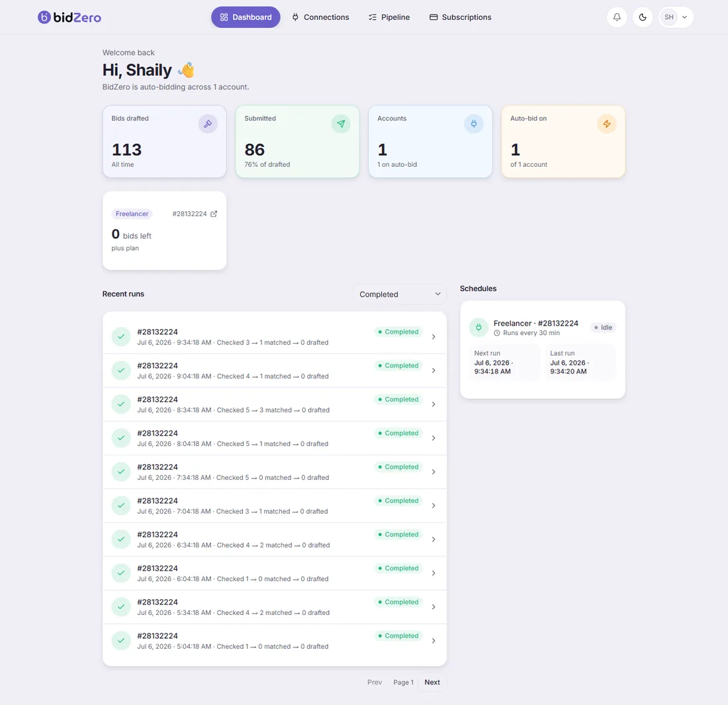
Task: Expand the 9:04:18 AM run chevron
Action: (x=433, y=371)
